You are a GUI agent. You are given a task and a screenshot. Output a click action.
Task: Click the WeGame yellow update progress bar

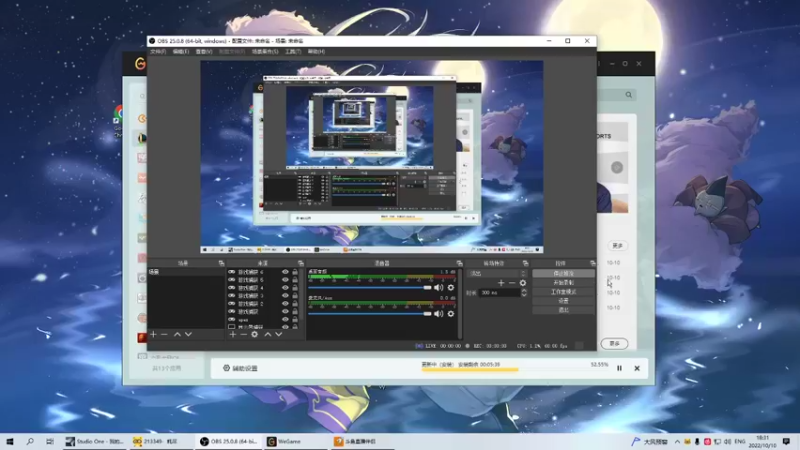[x=469, y=370]
